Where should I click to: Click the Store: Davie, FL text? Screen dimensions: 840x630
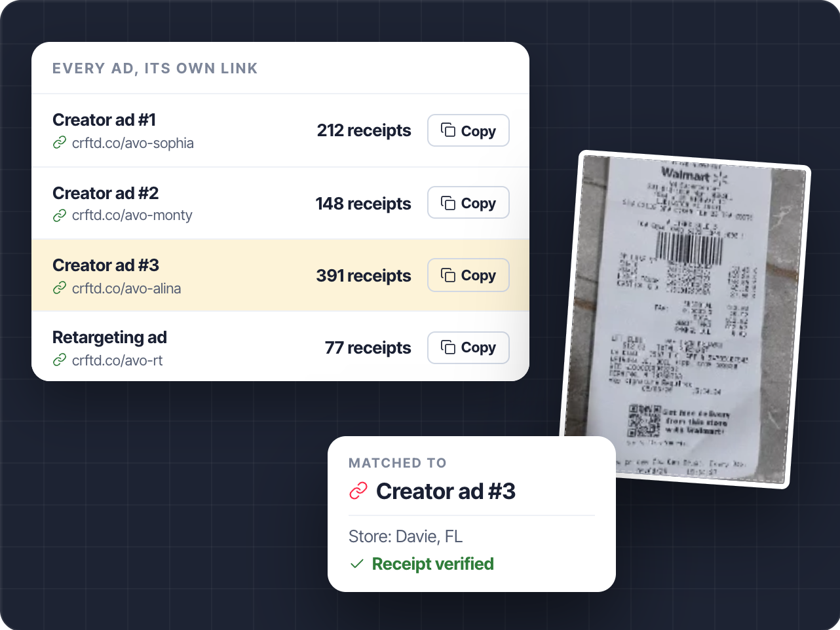click(406, 536)
